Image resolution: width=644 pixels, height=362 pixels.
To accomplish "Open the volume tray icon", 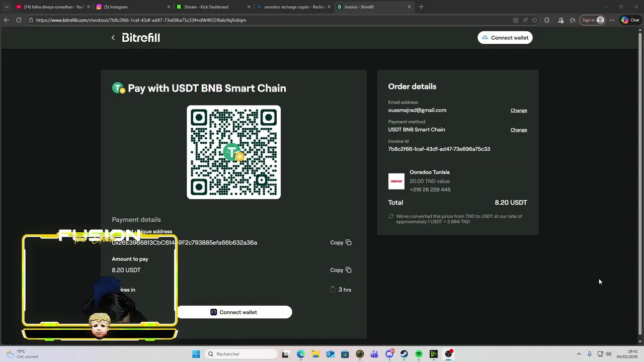I will coord(609,354).
